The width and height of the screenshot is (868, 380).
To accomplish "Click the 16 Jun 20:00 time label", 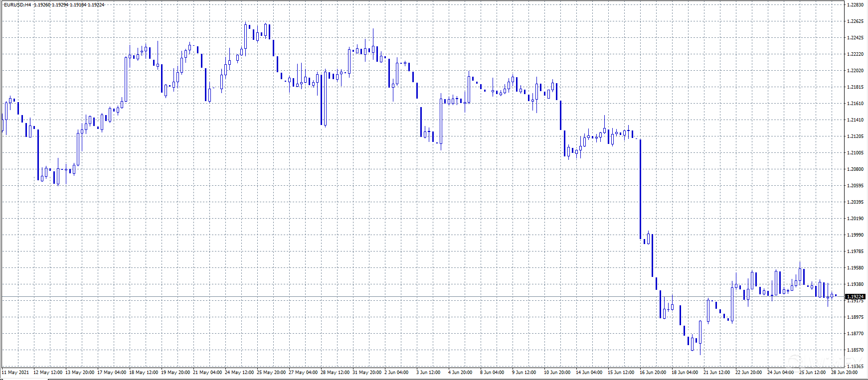I will pyautogui.click(x=653, y=373).
